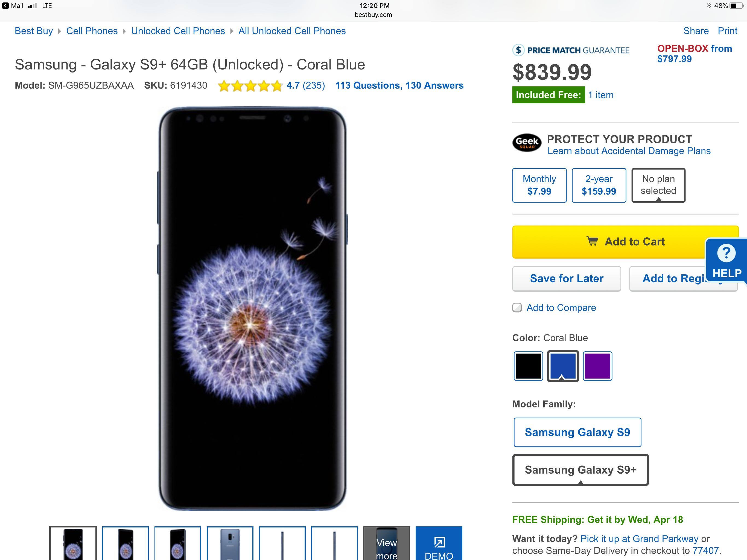Open the DEMO launch icon
The image size is (747, 560).
(439, 542)
